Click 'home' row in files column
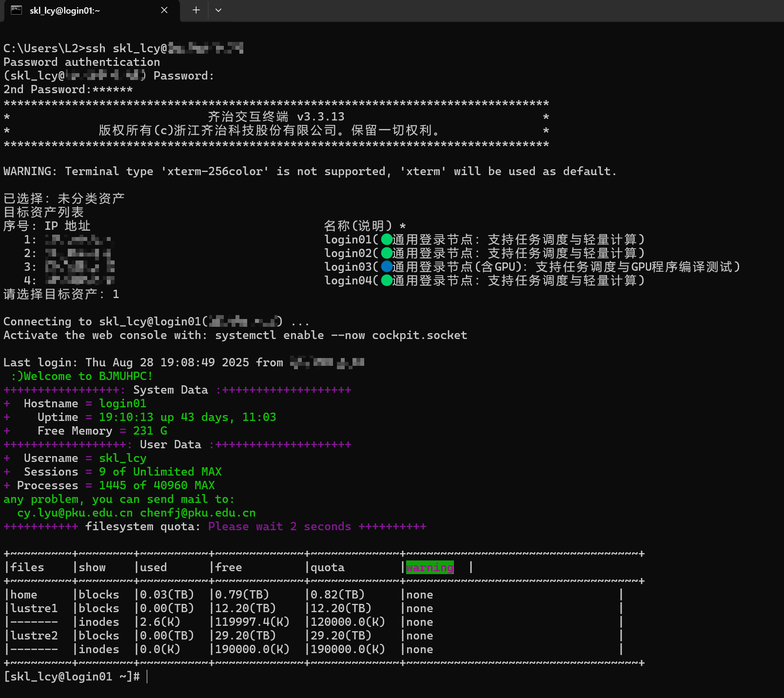This screenshot has width=784, height=698. (x=24, y=595)
